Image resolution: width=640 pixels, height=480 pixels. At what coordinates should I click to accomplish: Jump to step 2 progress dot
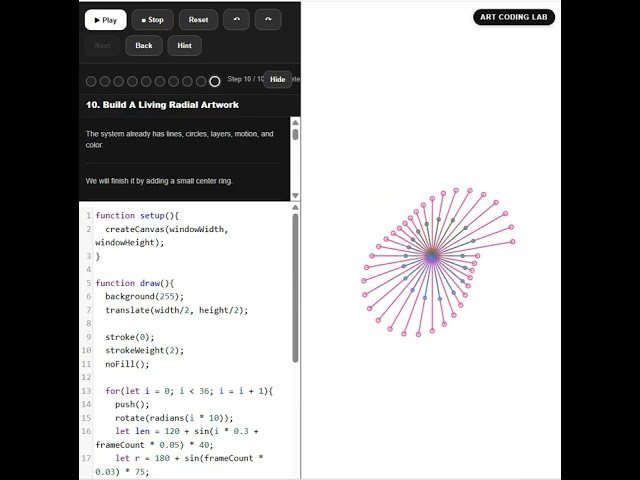tap(105, 81)
